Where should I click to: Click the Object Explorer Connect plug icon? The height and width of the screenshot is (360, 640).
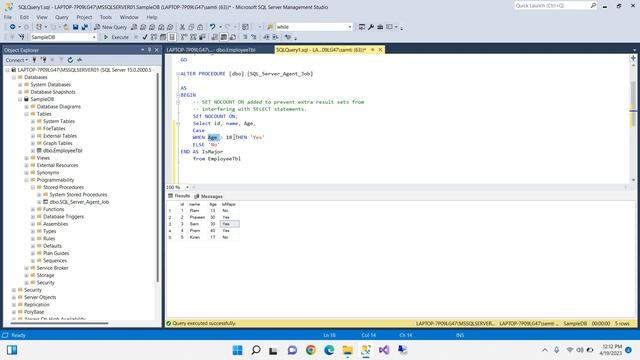[x=34, y=60]
